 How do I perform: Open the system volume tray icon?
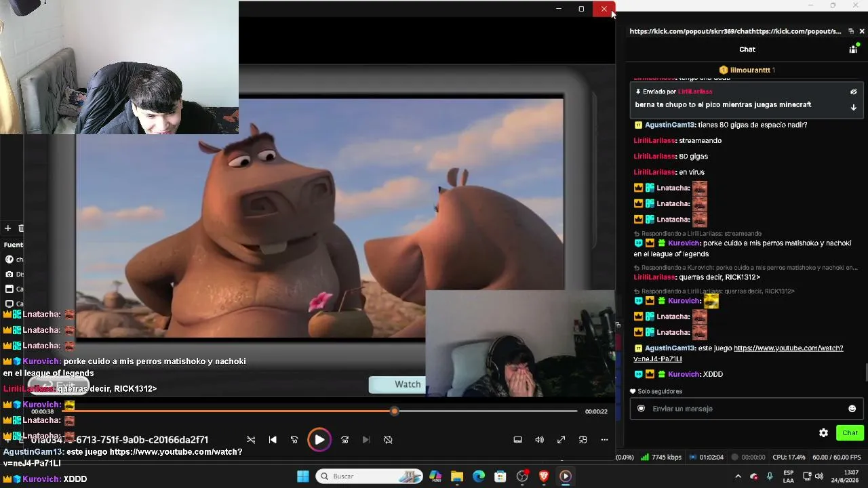[819, 476]
